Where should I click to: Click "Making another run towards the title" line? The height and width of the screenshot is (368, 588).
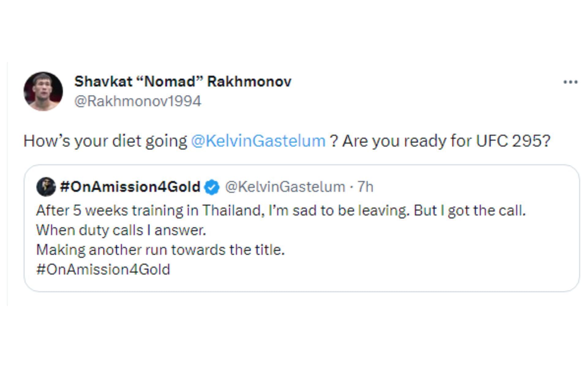tap(160, 250)
